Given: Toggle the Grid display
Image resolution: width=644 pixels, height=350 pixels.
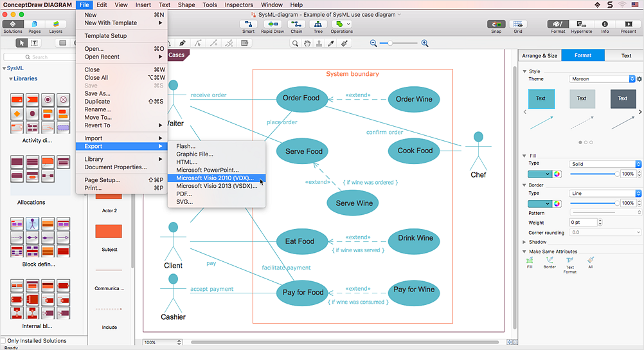Looking at the screenshot, I should [x=518, y=24].
